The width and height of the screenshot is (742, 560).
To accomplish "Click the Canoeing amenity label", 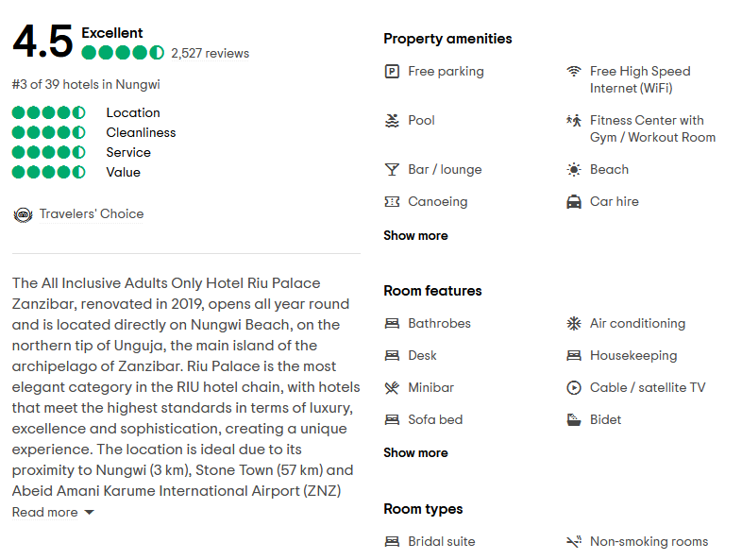I will [437, 202].
